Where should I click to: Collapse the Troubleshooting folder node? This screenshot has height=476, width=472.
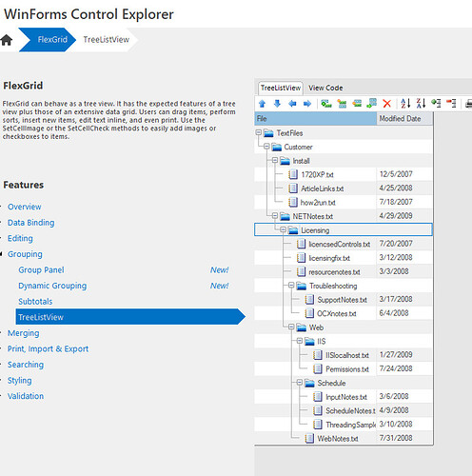coord(291,286)
